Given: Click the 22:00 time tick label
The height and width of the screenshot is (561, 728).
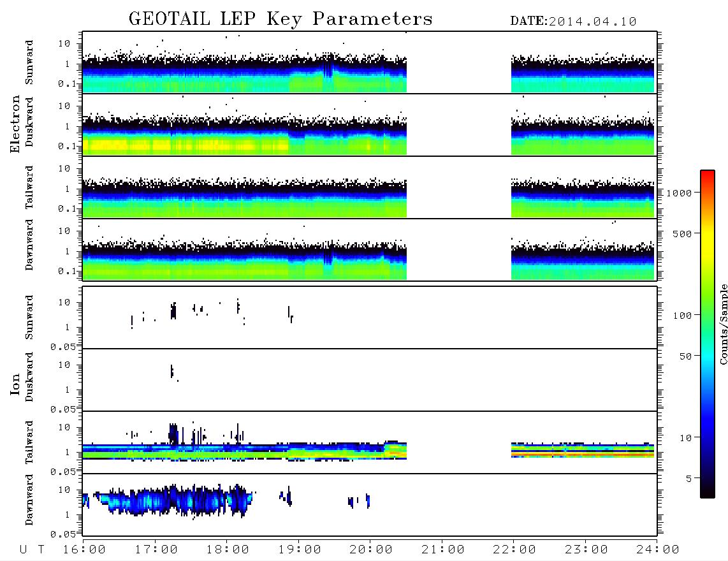Looking at the screenshot, I should (514, 550).
